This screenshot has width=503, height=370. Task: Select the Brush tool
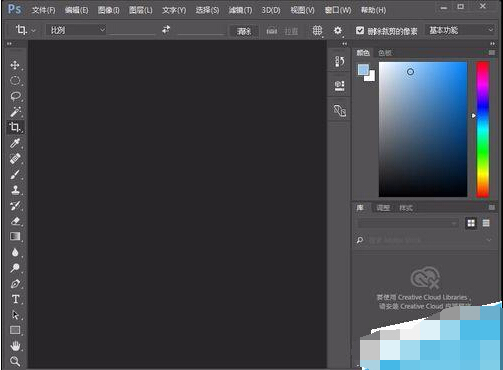(x=15, y=174)
